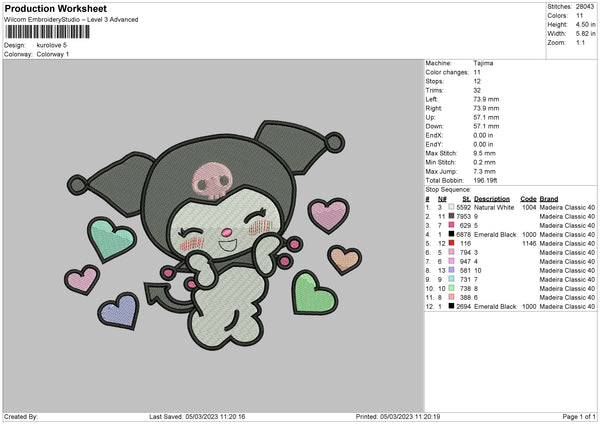This screenshot has height=424, width=600.
Task: Click the black swatch beside 2694 stitches
Action: click(452, 306)
